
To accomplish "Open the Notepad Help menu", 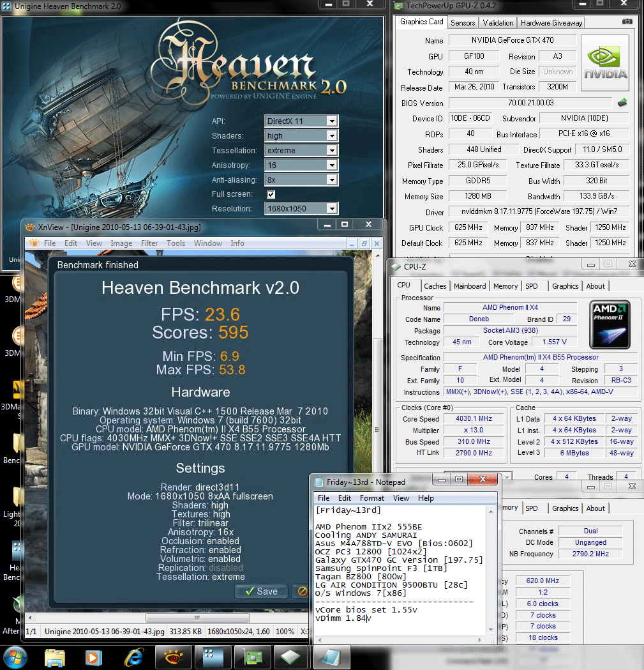I will (x=425, y=498).
